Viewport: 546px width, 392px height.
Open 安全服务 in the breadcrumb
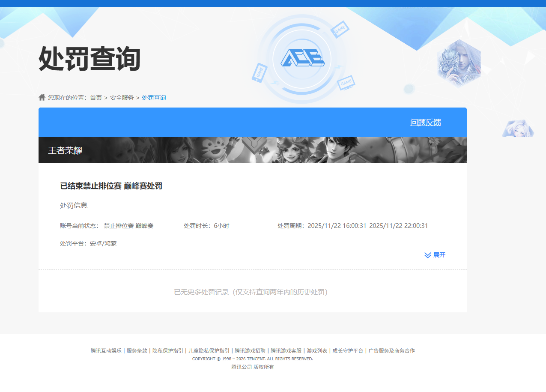tap(122, 98)
